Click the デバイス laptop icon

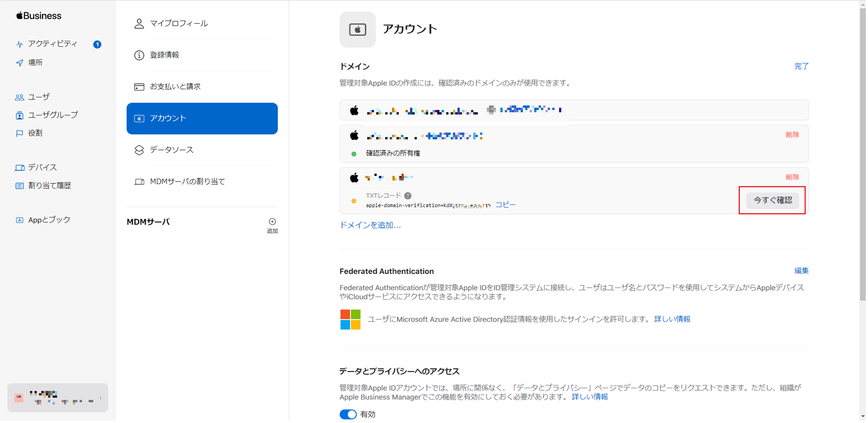(x=20, y=168)
